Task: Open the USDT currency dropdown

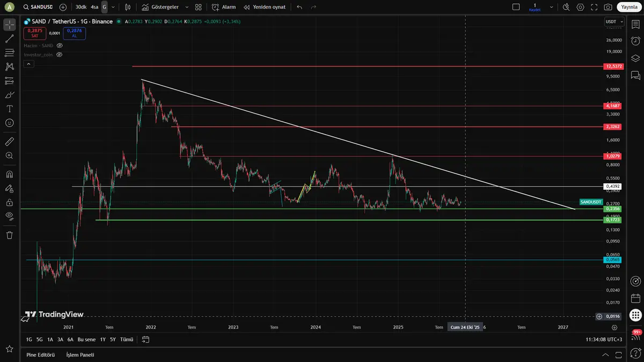Action: (x=614, y=21)
